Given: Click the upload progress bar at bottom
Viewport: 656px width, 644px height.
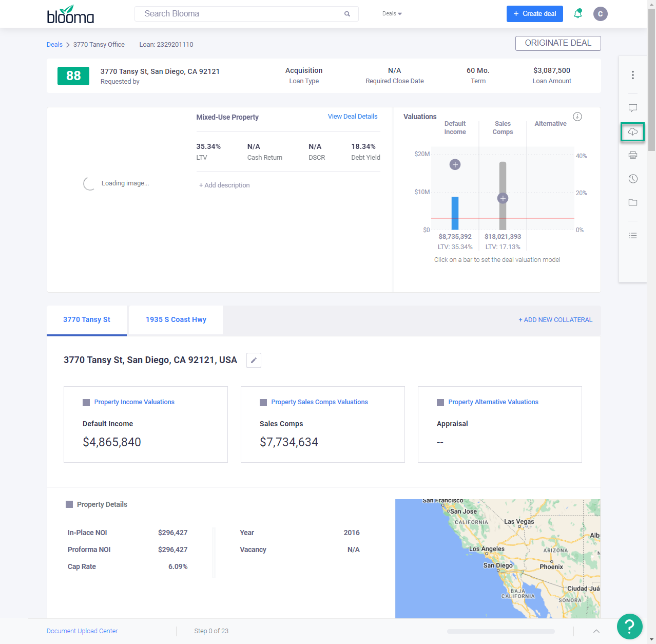Looking at the screenshot, I should (x=501, y=631).
